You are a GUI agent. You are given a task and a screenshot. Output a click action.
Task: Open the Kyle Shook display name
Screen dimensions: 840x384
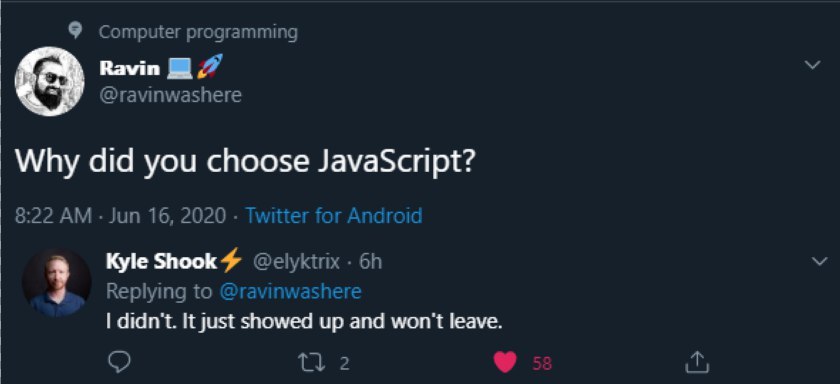point(161,261)
